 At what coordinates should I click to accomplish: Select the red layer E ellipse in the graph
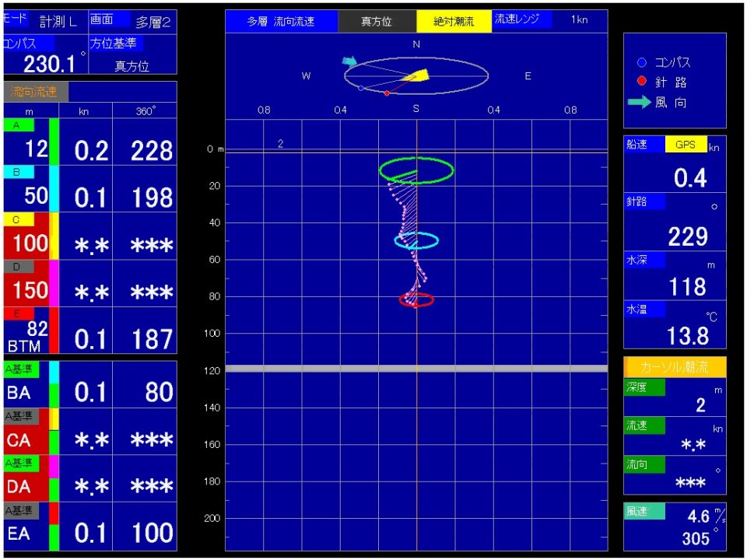pyautogui.click(x=416, y=299)
